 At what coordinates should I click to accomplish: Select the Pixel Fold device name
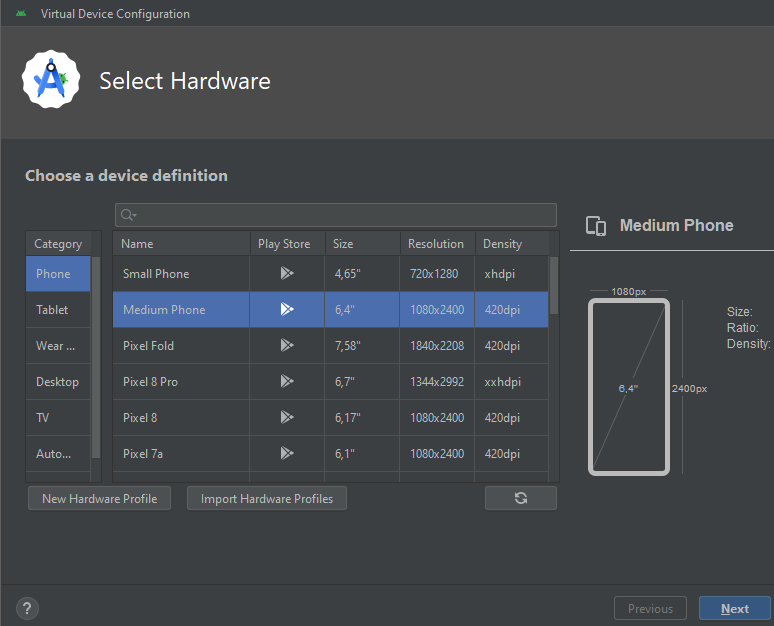coord(148,346)
